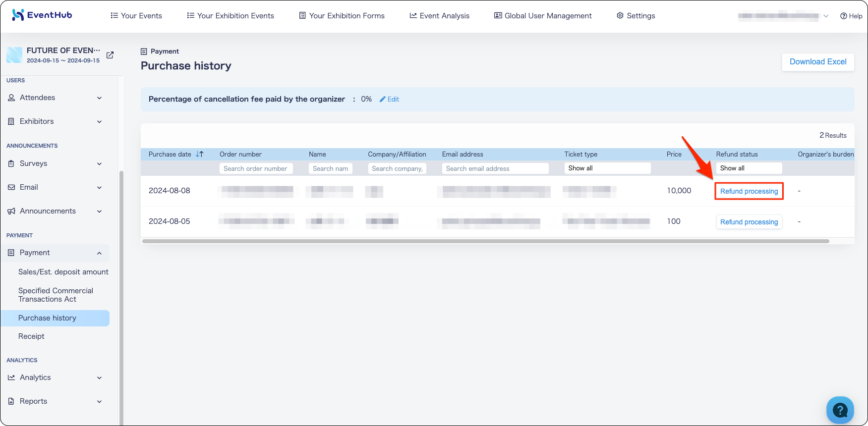Viewport: 868px width, 426px height.
Task: Sort by Purchase date arrows icon
Action: [x=200, y=154]
